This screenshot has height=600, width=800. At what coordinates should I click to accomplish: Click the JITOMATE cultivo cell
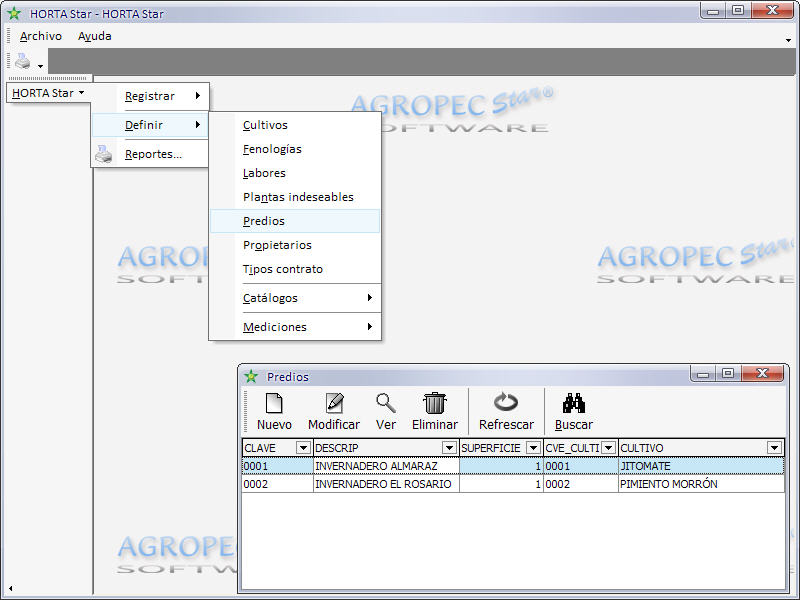pyautogui.click(x=701, y=466)
